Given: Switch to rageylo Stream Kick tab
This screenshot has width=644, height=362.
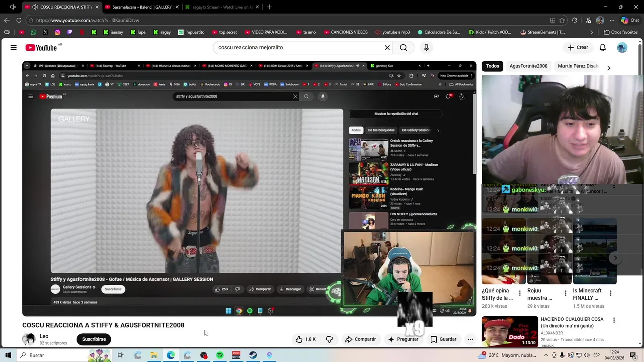Looking at the screenshot, I should (x=221, y=7).
